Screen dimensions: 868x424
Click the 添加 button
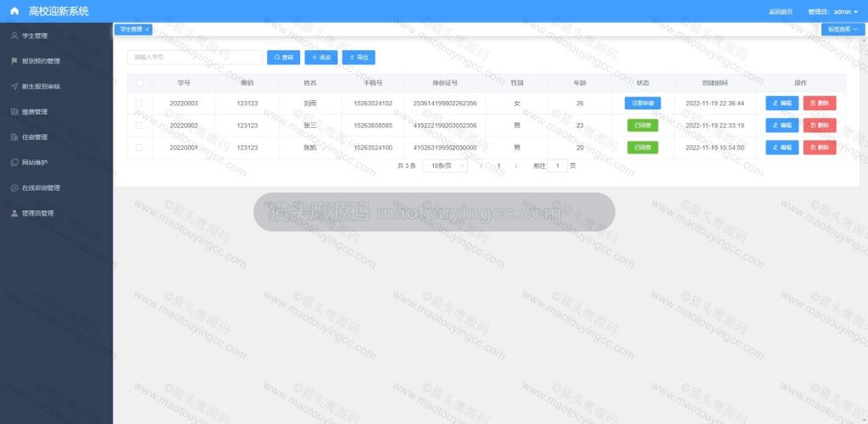pos(321,58)
